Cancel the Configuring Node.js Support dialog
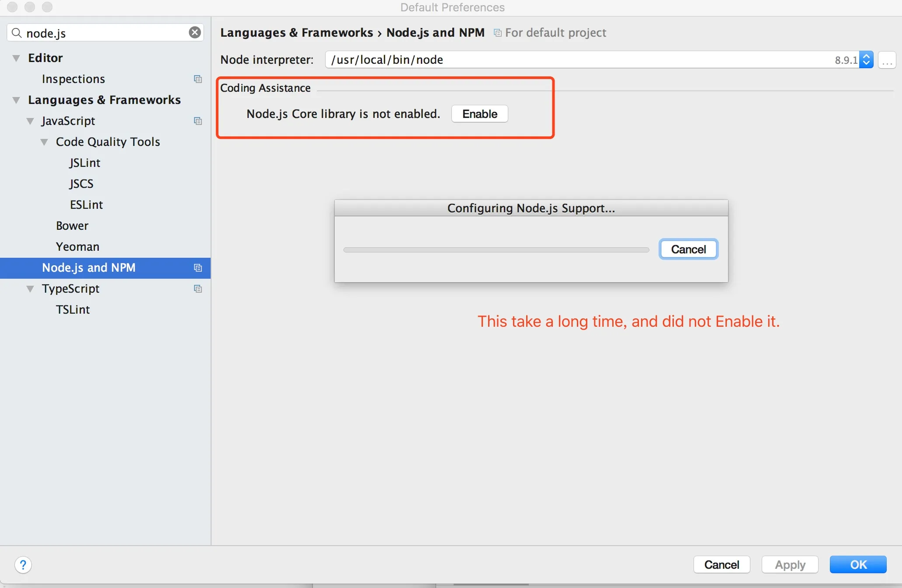Image resolution: width=902 pixels, height=588 pixels. (688, 249)
